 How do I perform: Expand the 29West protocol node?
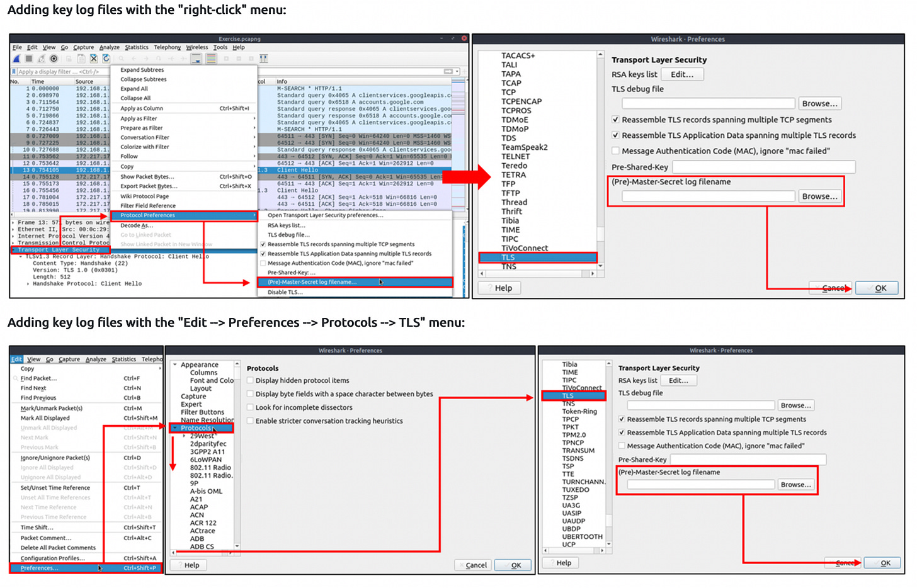click(184, 436)
